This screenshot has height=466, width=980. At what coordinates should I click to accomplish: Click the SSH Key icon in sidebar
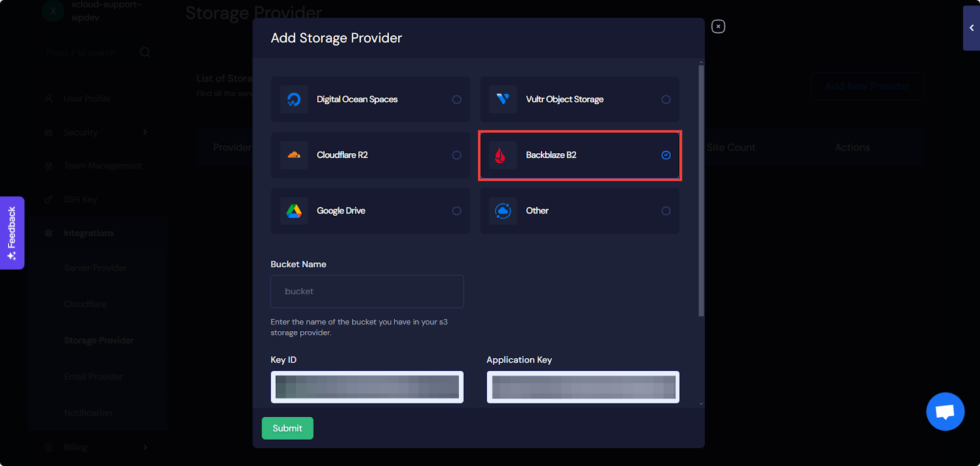coord(48,199)
